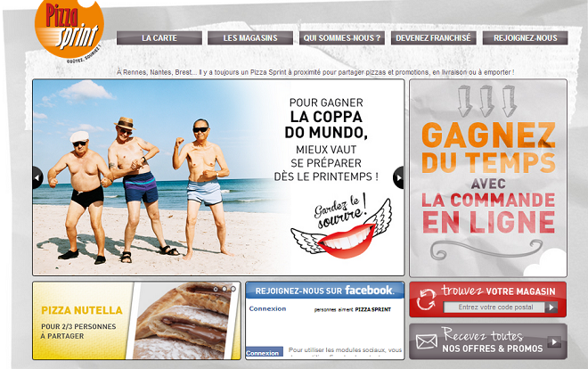Open Recevez toutes nos offres & promos
This screenshot has width=588, height=369.
coord(488,341)
